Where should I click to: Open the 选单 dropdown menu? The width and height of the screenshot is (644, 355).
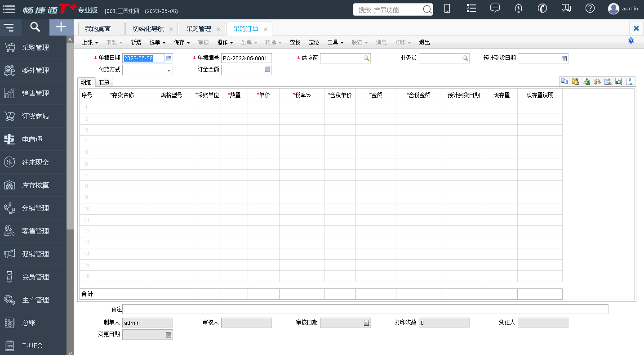click(157, 42)
